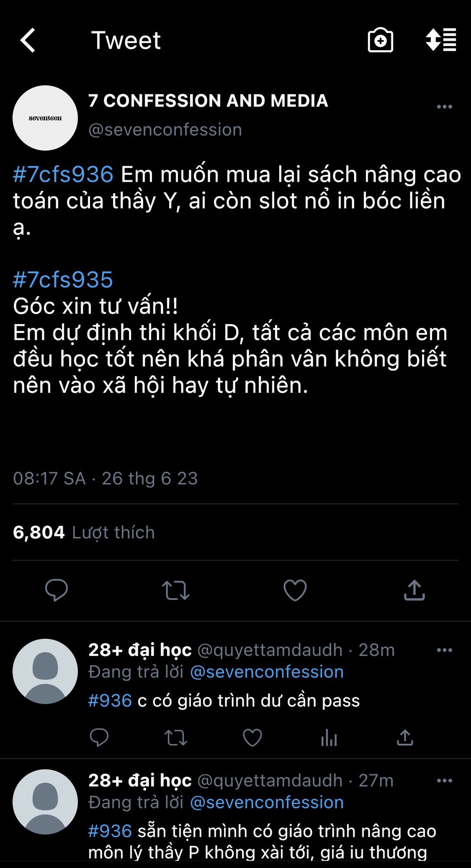Image resolution: width=471 pixels, height=868 pixels.
Task: Open more options on 28m reply
Action: 444,650
